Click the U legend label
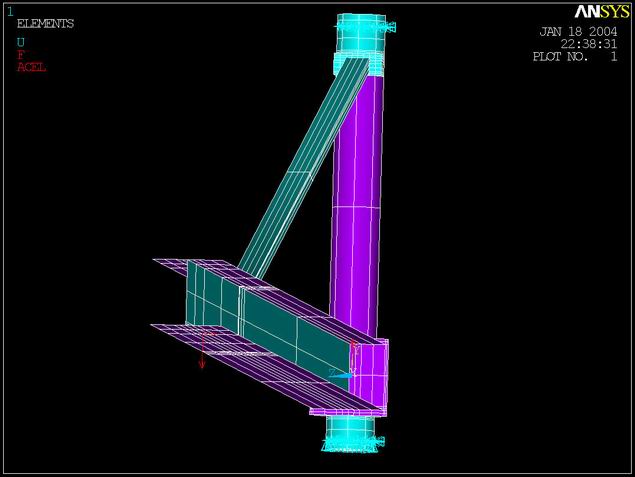 tap(21, 42)
